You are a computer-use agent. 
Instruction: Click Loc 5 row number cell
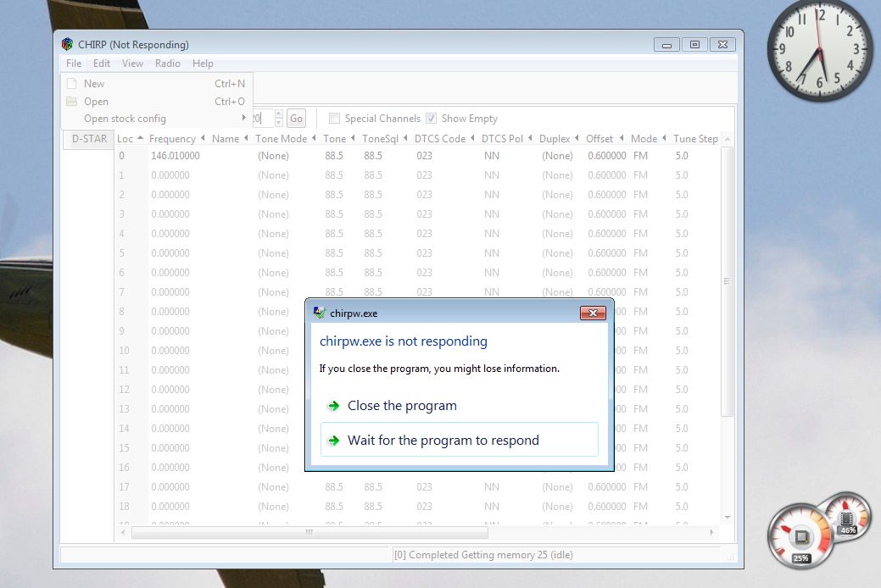[x=122, y=253]
